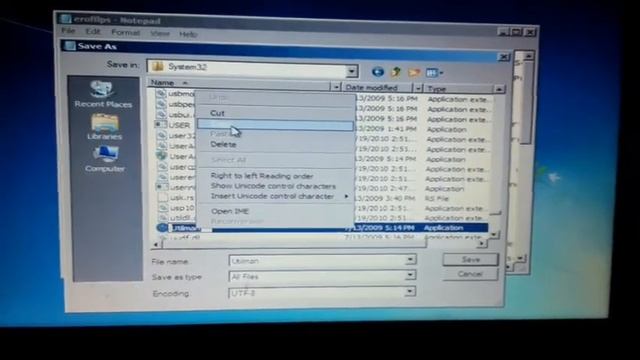Open the File name dropdown arrow
The image size is (640, 360).
point(410,260)
